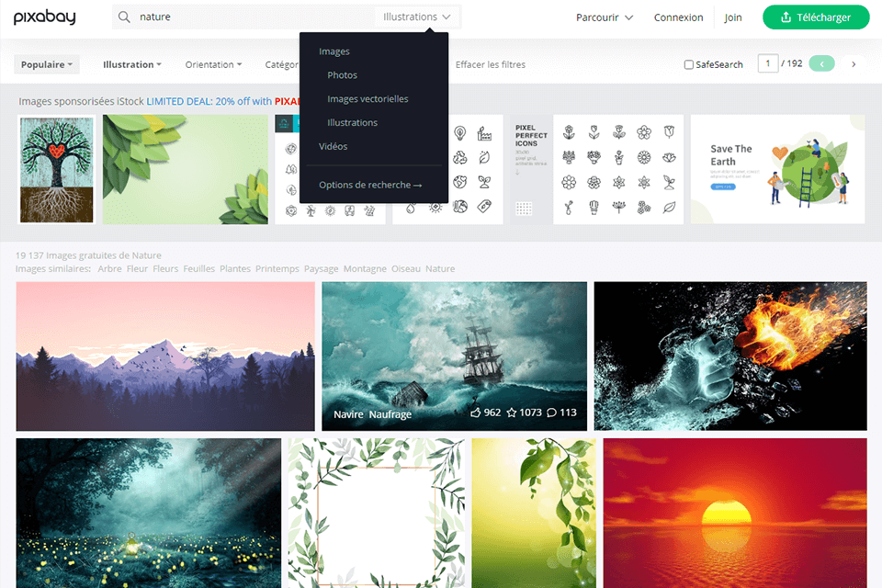The width and height of the screenshot is (882, 588).
Task: Click the search magnifier icon
Action: pyautogui.click(x=122, y=17)
